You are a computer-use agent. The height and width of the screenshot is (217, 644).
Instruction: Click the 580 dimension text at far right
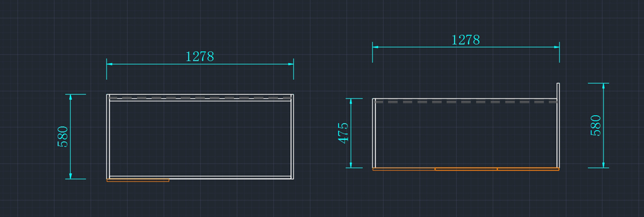click(596, 125)
